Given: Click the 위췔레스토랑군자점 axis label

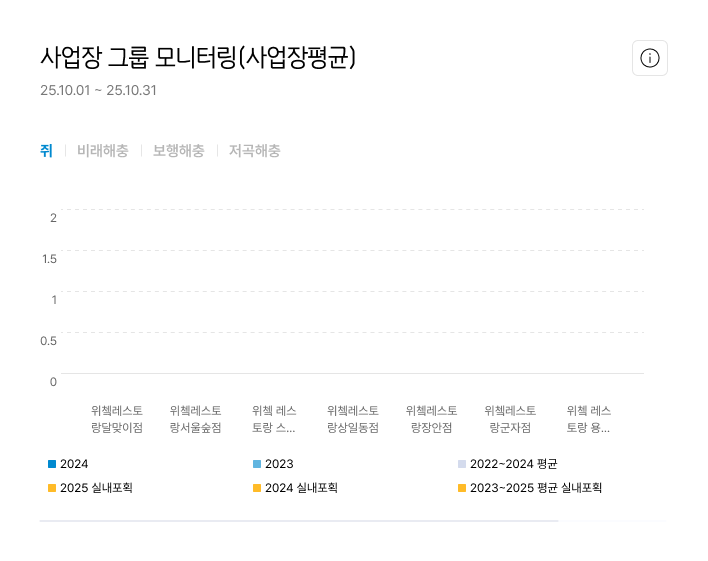Looking at the screenshot, I should [510, 419].
